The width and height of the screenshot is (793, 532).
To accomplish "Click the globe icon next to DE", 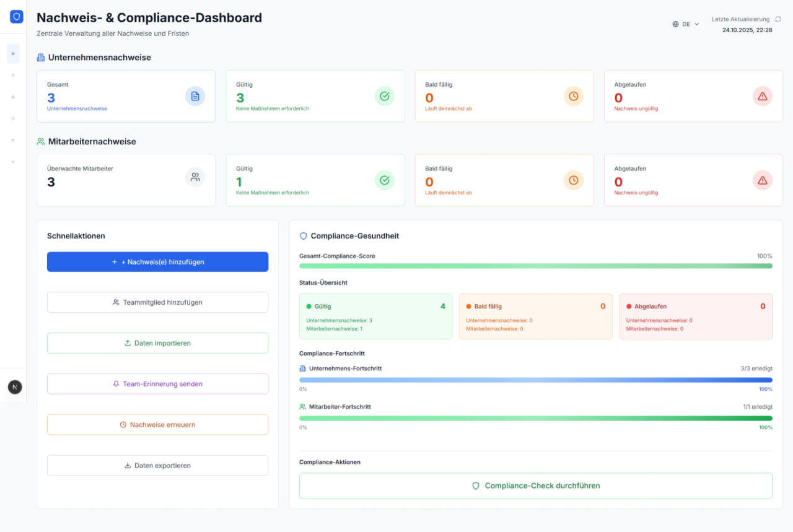I will [675, 24].
